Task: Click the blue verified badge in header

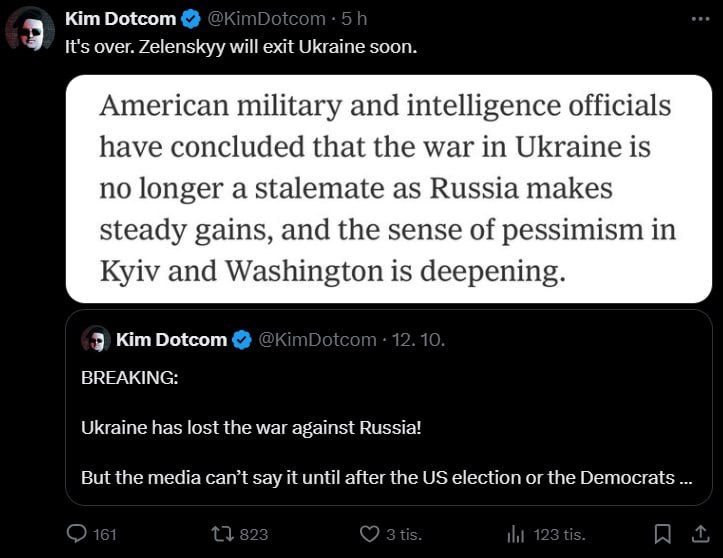Action: 192,19
